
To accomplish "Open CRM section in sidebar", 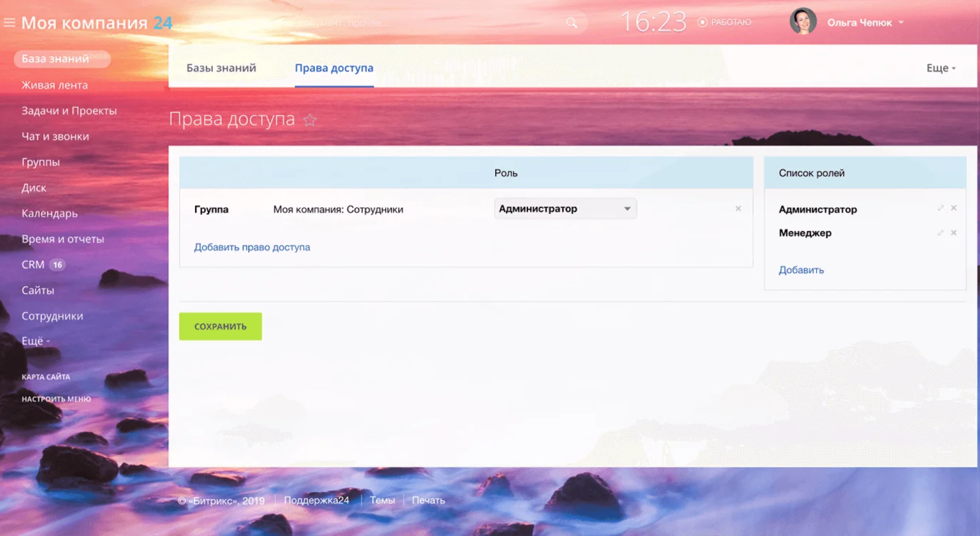I will pos(33,265).
